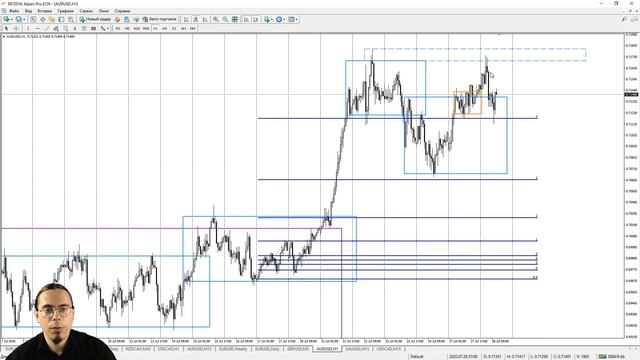Viewport: 640px width, 360px height.
Task: Open the Strategy Tester panel
Action: pos(71,19)
